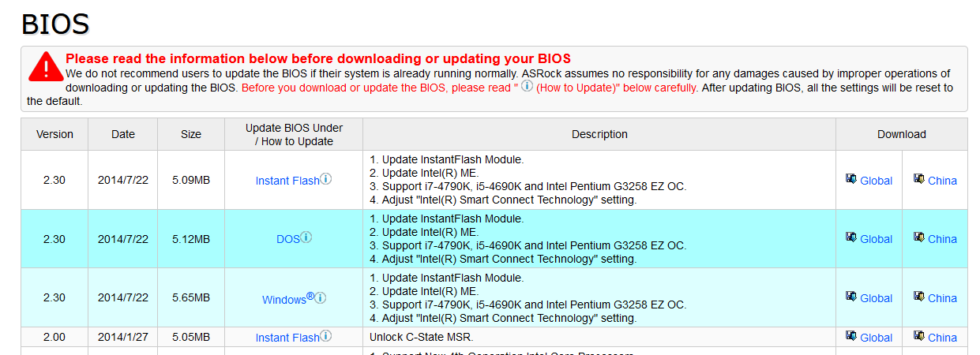Select the 2.00 version cell
This screenshot has height=355, width=980.
pos(54,338)
